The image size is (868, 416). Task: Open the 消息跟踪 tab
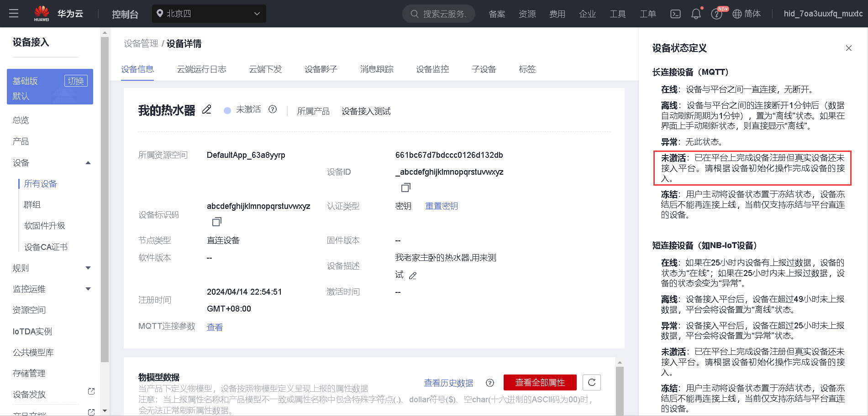(377, 69)
